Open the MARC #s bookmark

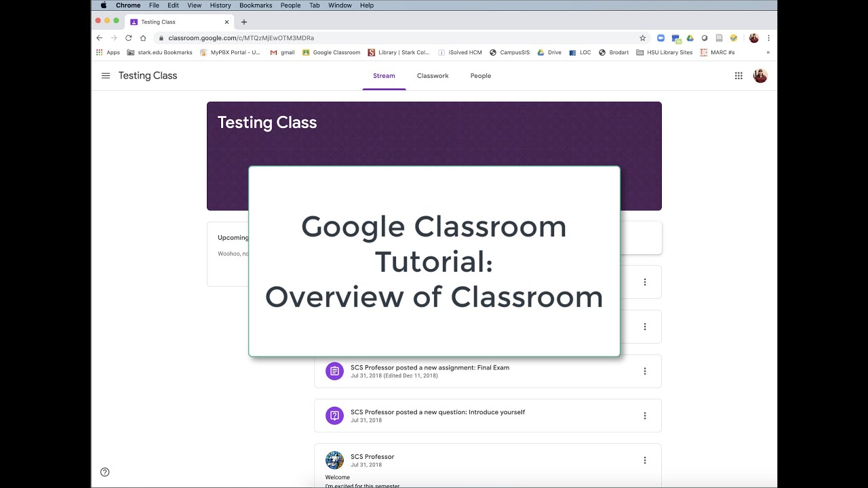[717, 52]
